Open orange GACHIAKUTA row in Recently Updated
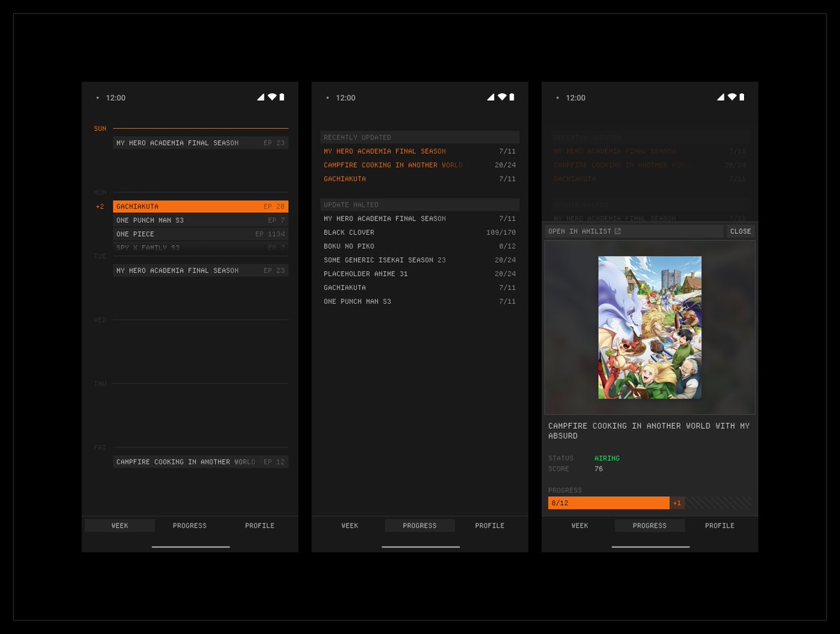 click(420, 179)
